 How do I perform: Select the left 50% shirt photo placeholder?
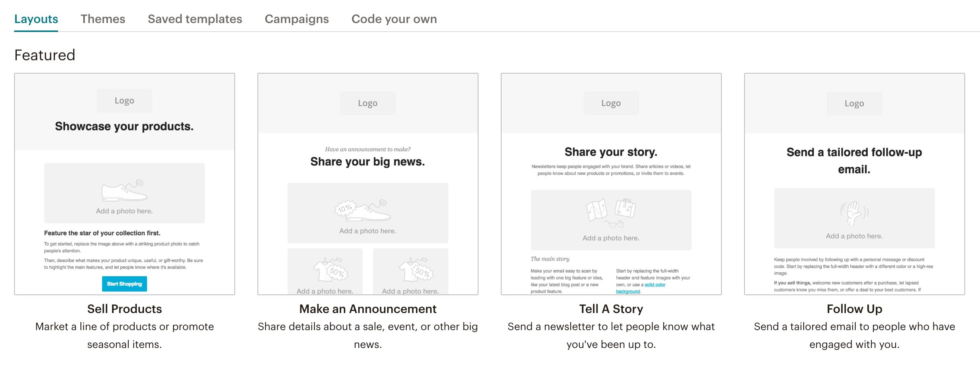click(325, 271)
